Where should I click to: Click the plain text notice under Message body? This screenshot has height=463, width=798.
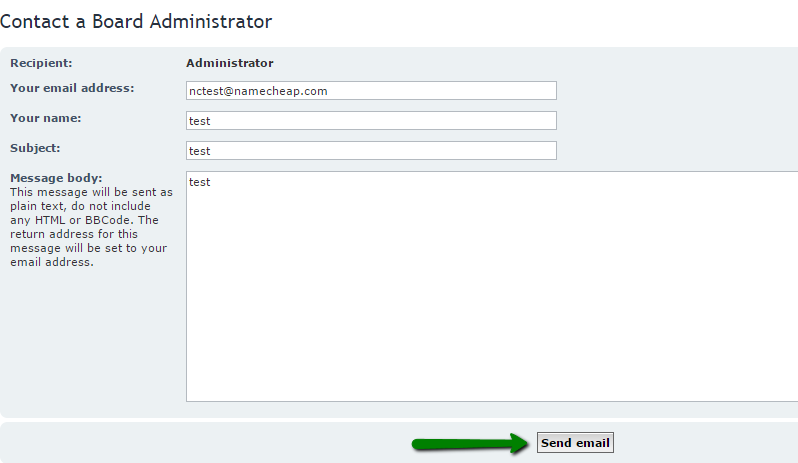click(91, 227)
